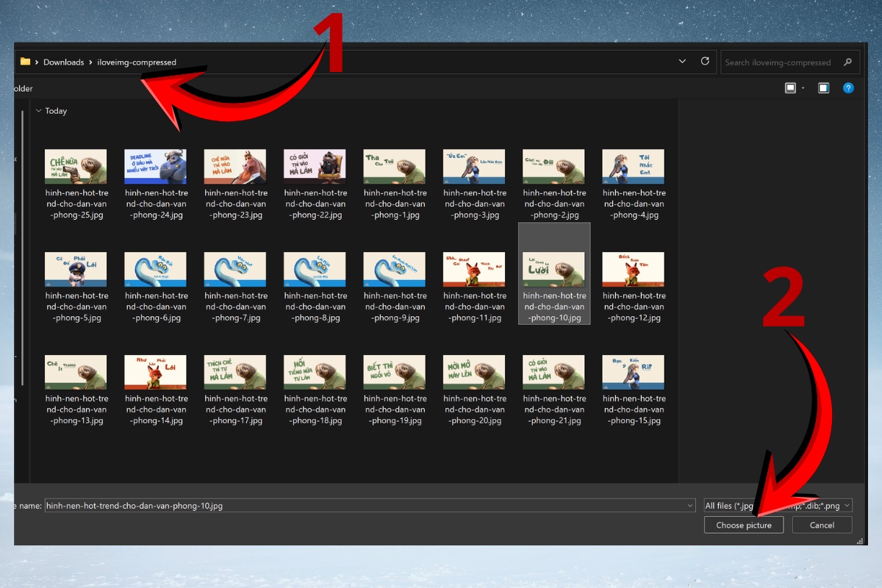Collapse the Today group
The image size is (882, 588).
39,111
